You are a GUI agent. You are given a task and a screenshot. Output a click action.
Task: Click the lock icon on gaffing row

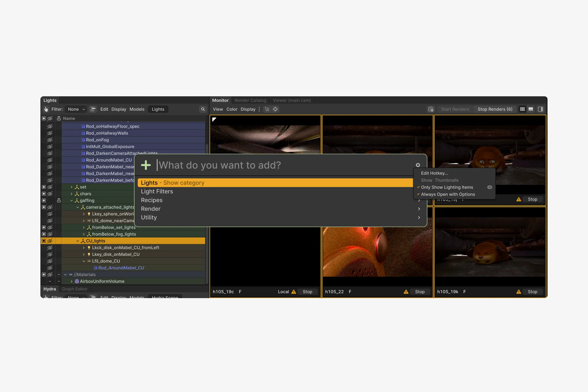[x=59, y=200]
